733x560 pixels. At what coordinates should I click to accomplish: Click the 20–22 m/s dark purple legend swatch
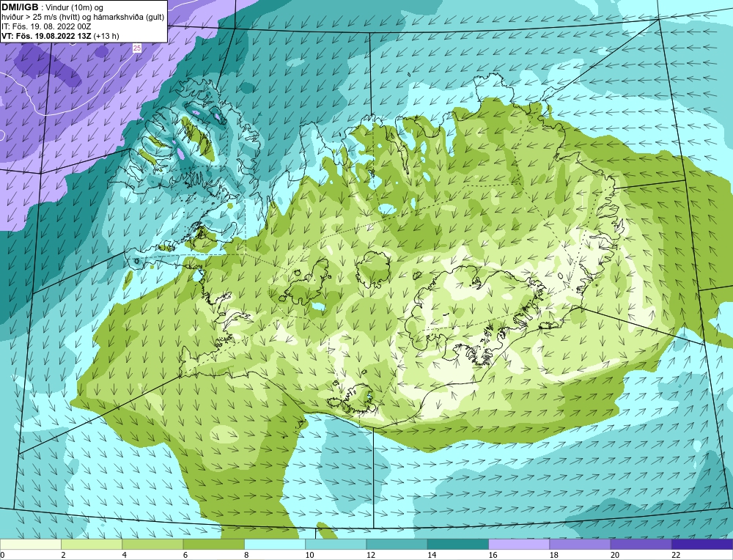coord(641,544)
